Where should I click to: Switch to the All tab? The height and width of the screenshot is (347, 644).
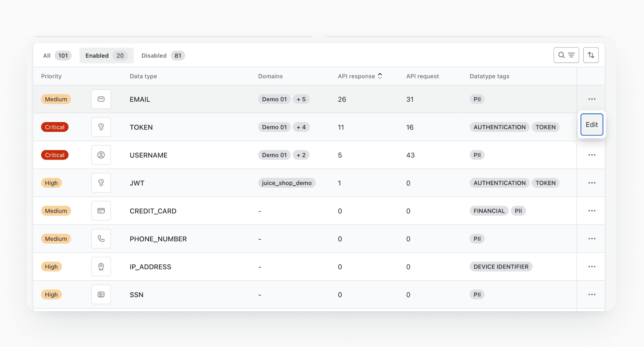[57, 56]
